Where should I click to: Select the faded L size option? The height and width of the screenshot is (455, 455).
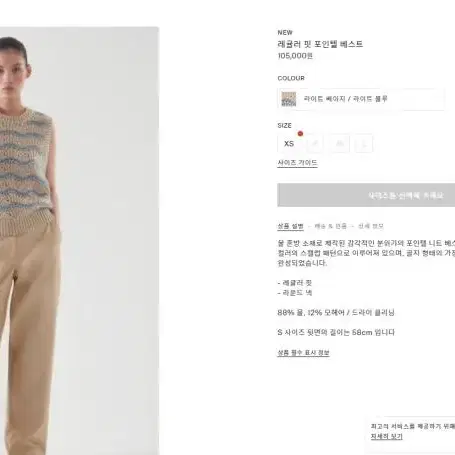pyautogui.click(x=364, y=144)
